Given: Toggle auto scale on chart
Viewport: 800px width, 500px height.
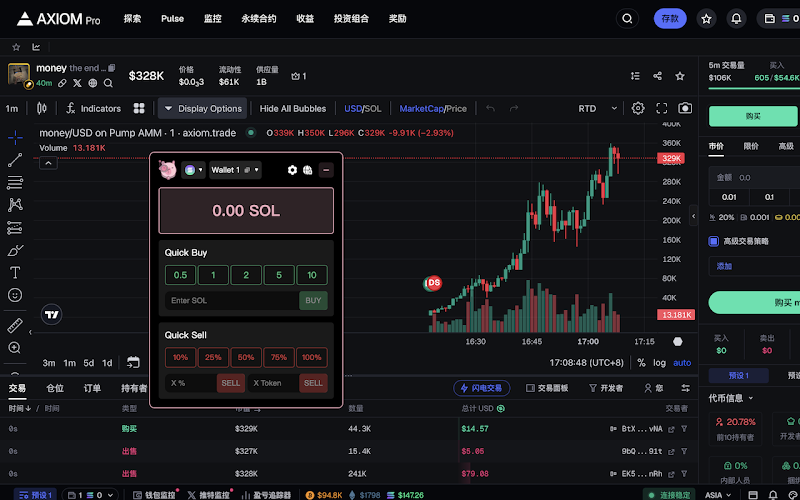Looking at the screenshot, I should point(682,363).
